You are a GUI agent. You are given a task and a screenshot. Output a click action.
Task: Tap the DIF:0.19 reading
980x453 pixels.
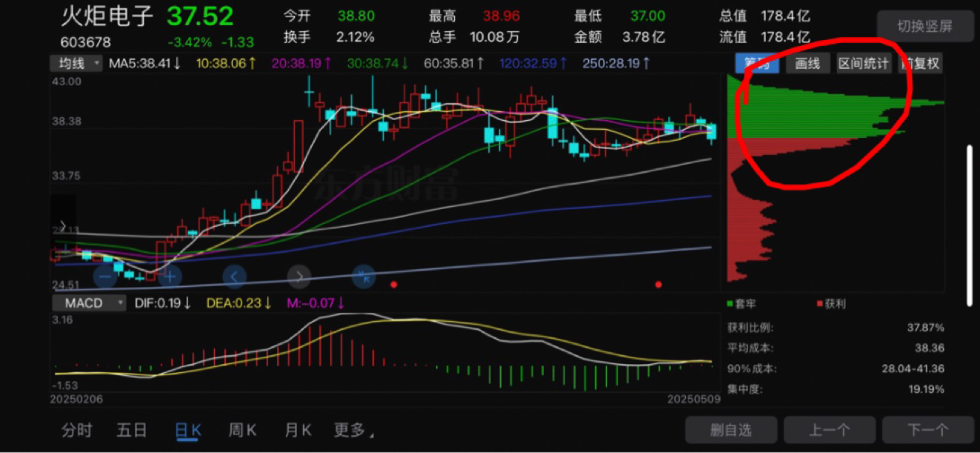(x=163, y=302)
